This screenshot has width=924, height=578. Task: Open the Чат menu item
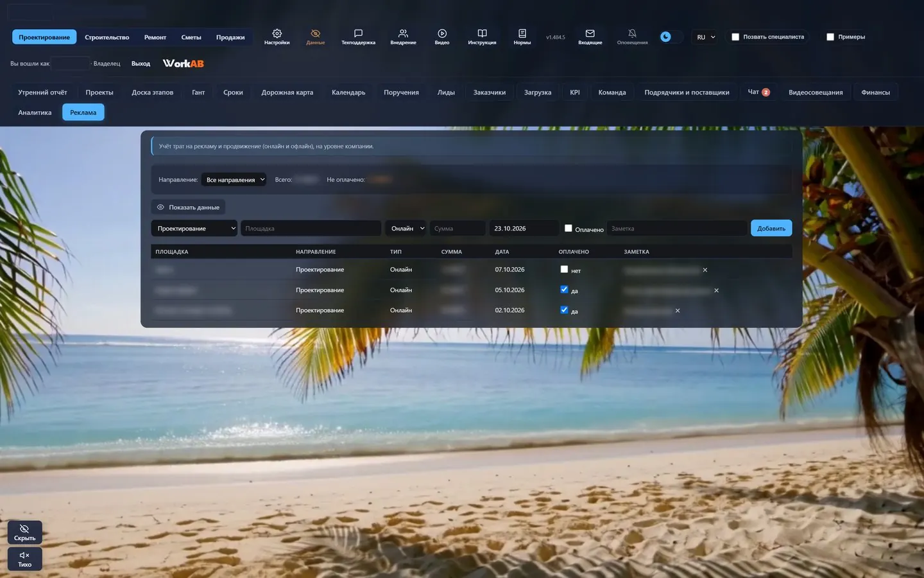click(x=758, y=92)
